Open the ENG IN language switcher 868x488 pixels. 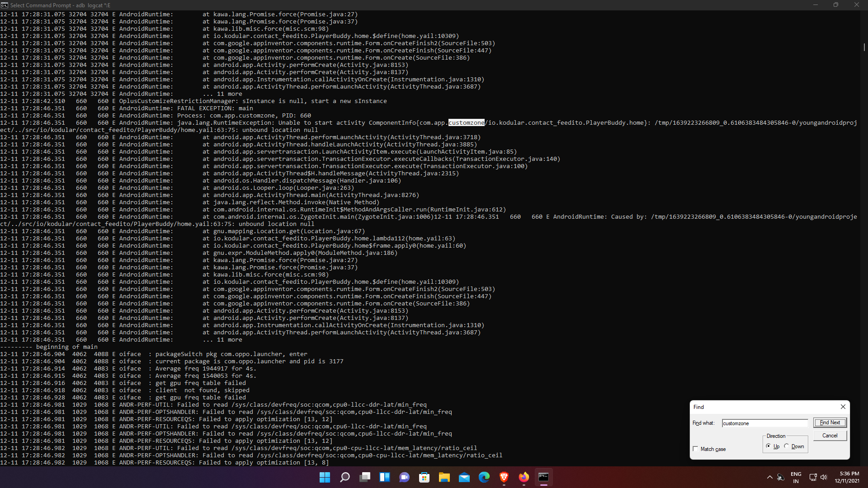coord(796,477)
